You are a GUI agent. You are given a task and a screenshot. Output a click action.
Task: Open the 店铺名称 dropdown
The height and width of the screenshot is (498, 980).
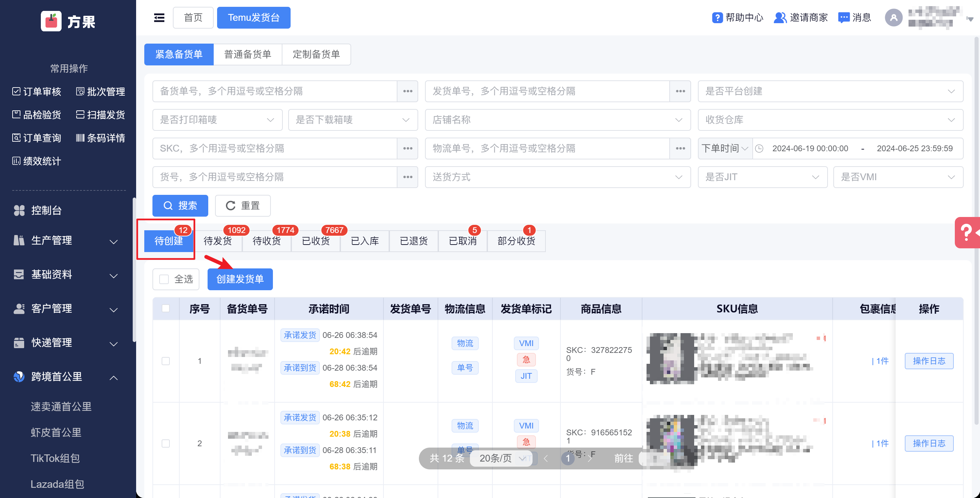click(x=557, y=120)
